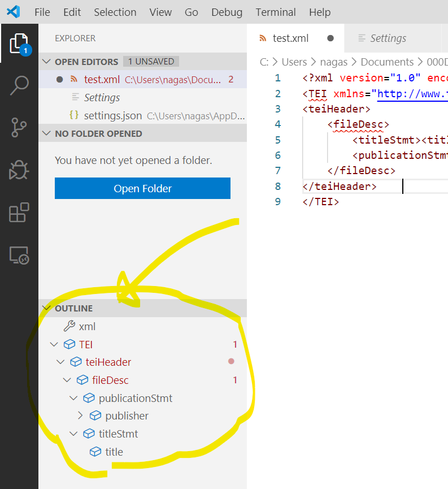The image size is (448, 489).
Task: Switch to the test.xml editor tab
Action: (296, 38)
